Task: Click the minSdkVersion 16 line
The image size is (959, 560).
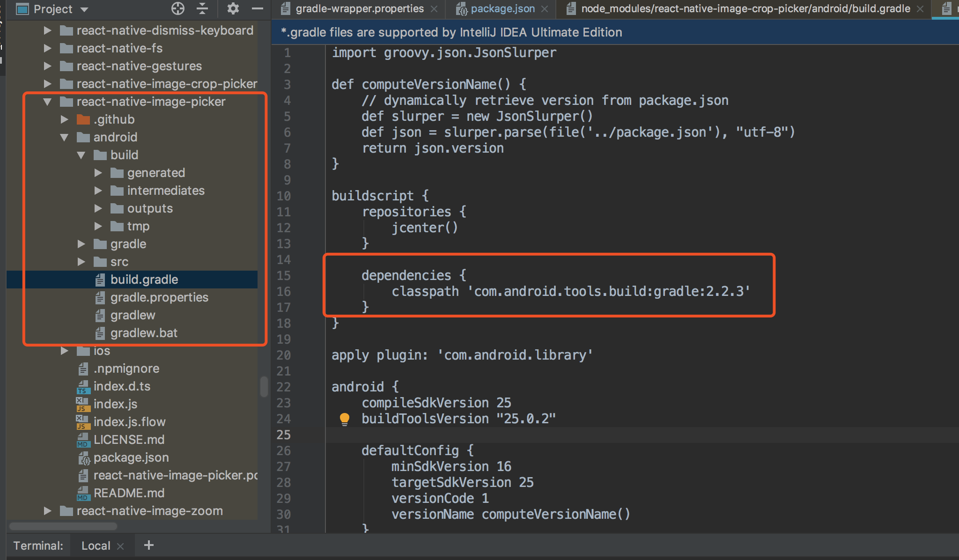Action: coord(451,466)
